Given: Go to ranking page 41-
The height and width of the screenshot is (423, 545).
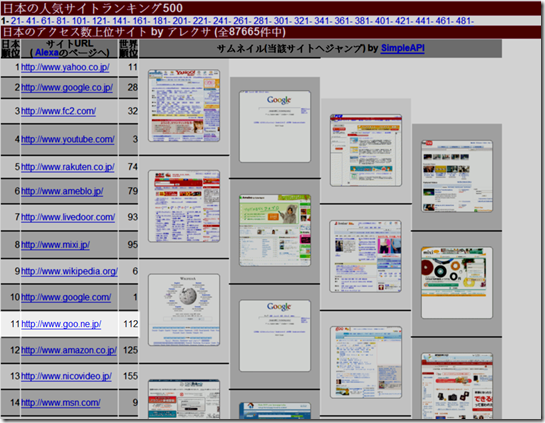Looking at the screenshot, I should click(33, 21).
